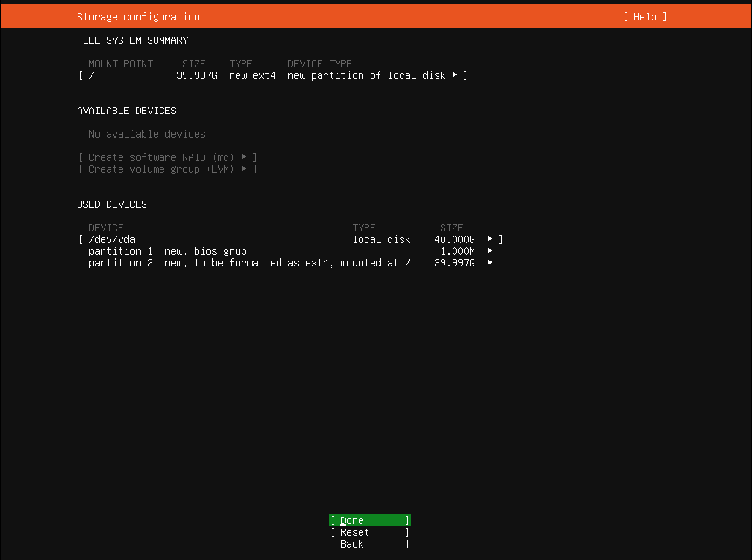Open the Create volume group (LVM) option
This screenshot has width=752, height=560.
167,168
